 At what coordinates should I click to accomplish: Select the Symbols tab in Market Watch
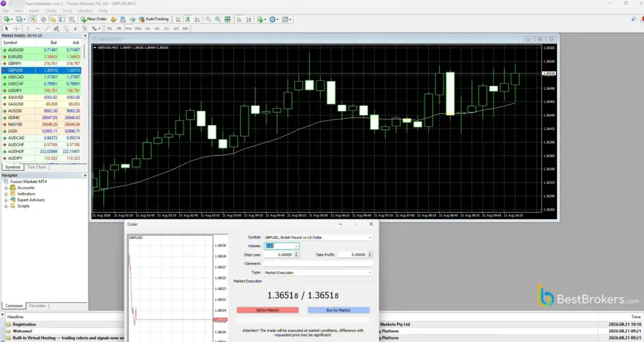pyautogui.click(x=13, y=167)
